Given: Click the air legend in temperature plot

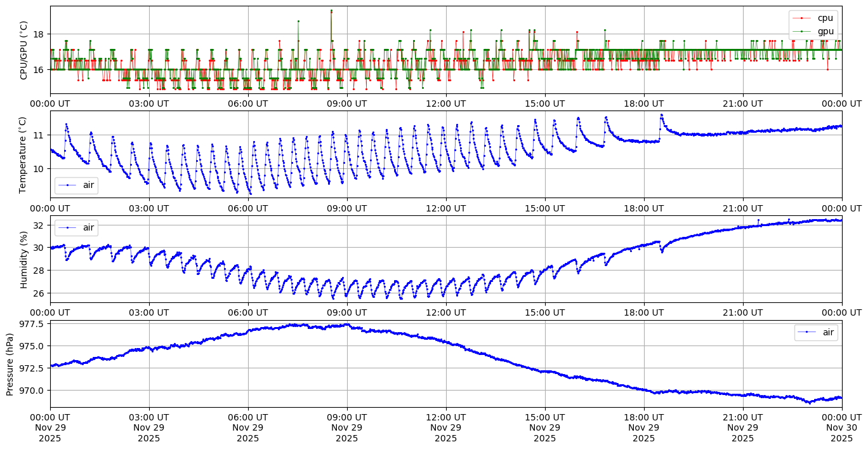Looking at the screenshot, I should [76, 185].
